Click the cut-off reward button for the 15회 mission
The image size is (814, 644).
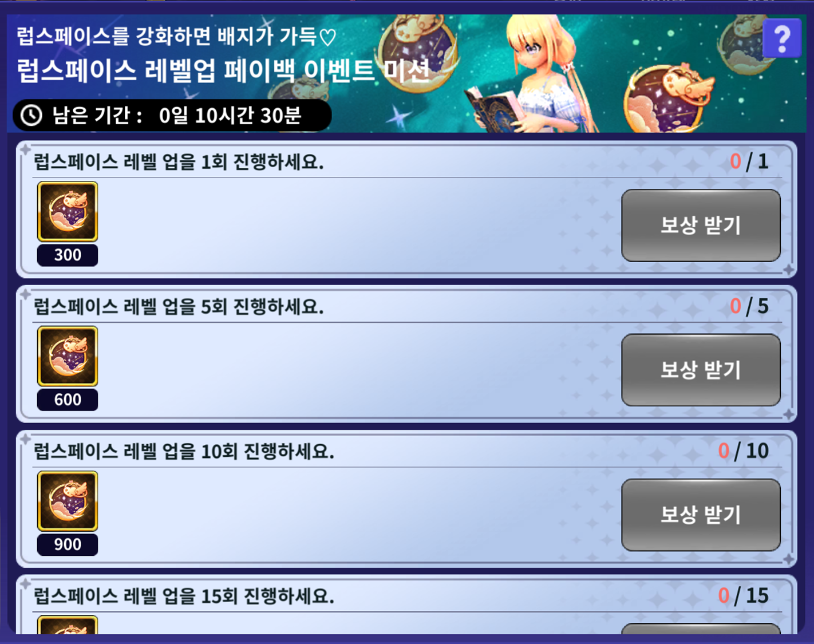click(701, 629)
